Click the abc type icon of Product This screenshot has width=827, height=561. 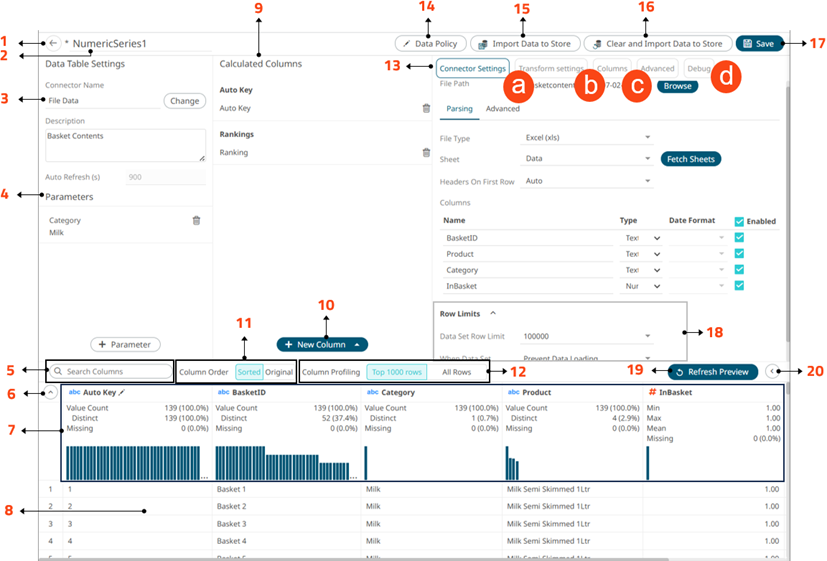pyautogui.click(x=514, y=392)
